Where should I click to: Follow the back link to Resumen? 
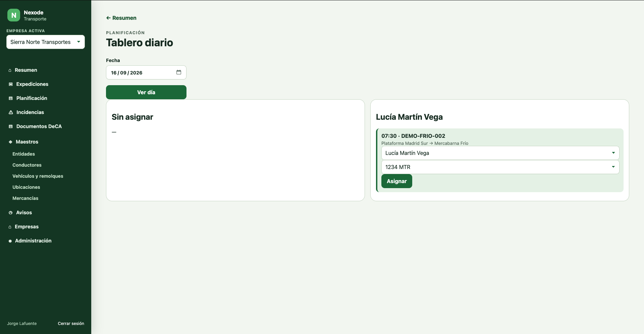point(121,18)
